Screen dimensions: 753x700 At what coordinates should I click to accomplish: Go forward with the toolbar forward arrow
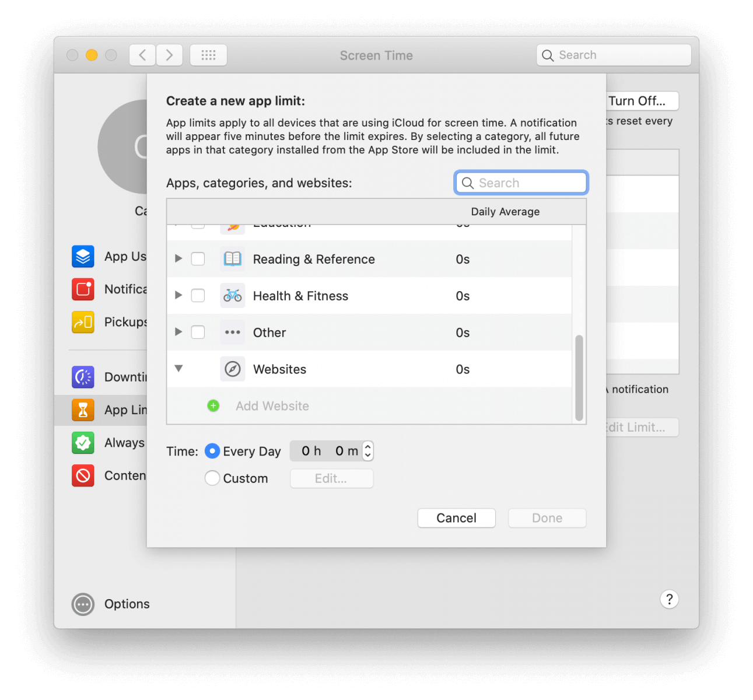pyautogui.click(x=169, y=55)
